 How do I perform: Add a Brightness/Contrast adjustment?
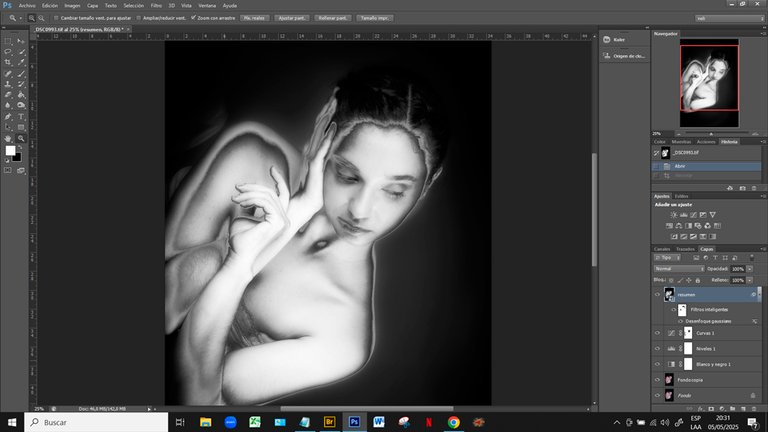[x=674, y=215]
